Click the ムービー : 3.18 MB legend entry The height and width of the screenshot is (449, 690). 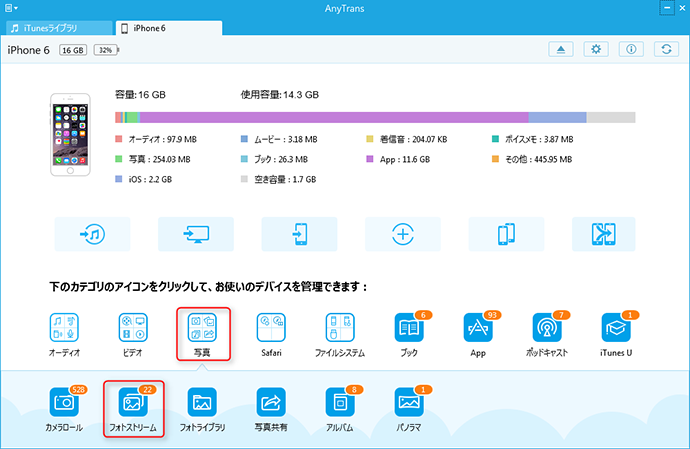pyautogui.click(x=279, y=140)
